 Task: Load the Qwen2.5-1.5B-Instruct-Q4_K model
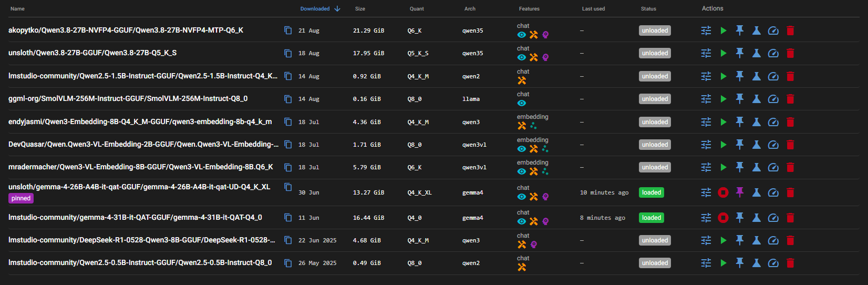coord(724,76)
